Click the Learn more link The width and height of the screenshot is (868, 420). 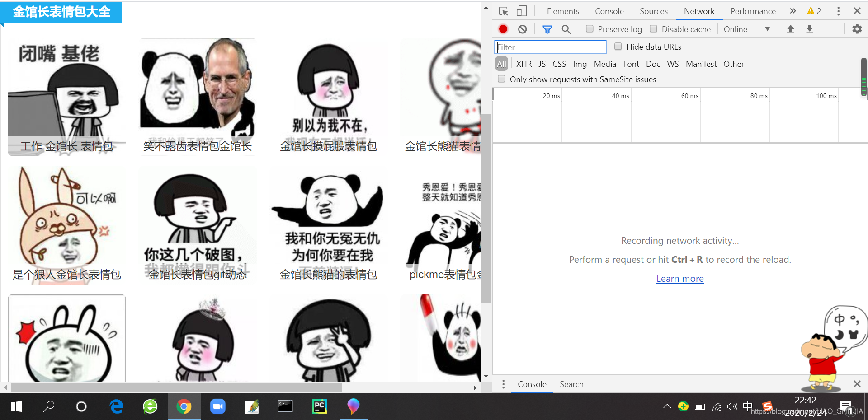(679, 279)
